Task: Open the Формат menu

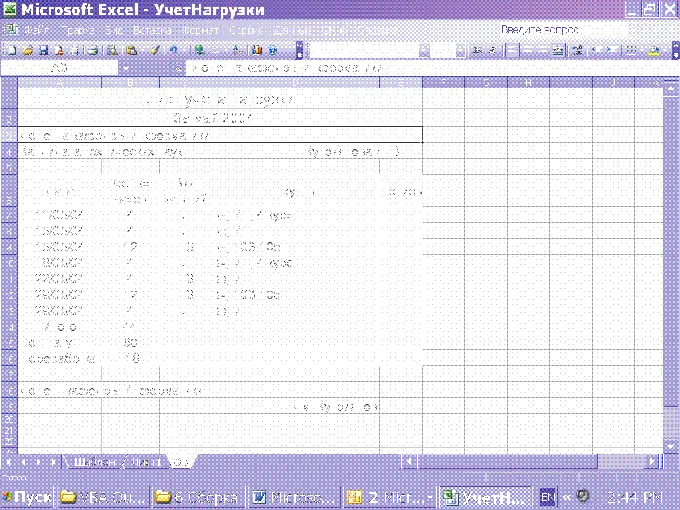Action: [200, 30]
